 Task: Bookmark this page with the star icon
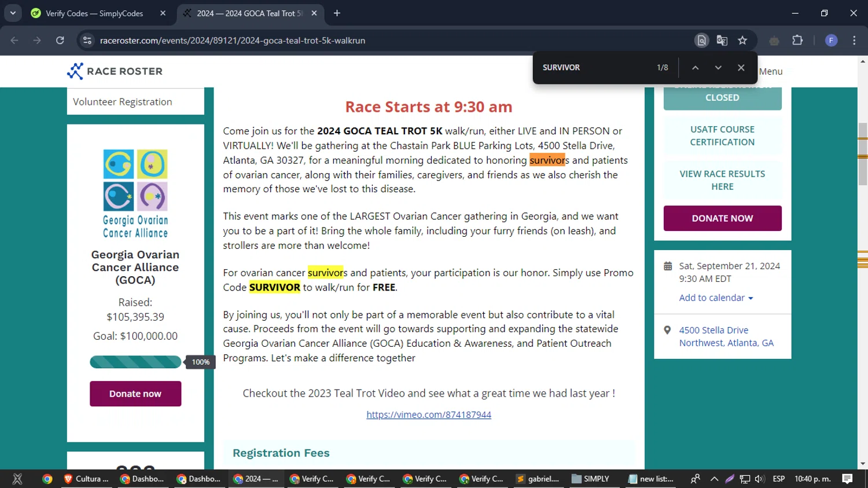[x=742, y=41]
